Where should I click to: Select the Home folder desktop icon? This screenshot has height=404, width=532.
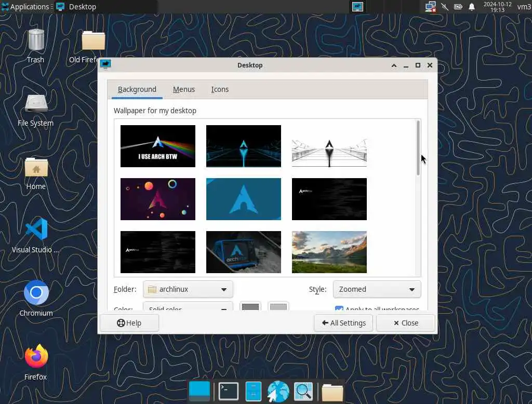36,167
